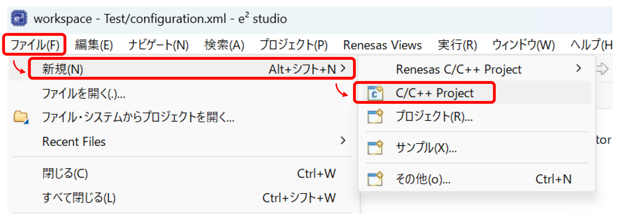Click the Alt+シフト+N shortcut text
Image resolution: width=644 pixels, height=220 pixels.
pos(302,69)
